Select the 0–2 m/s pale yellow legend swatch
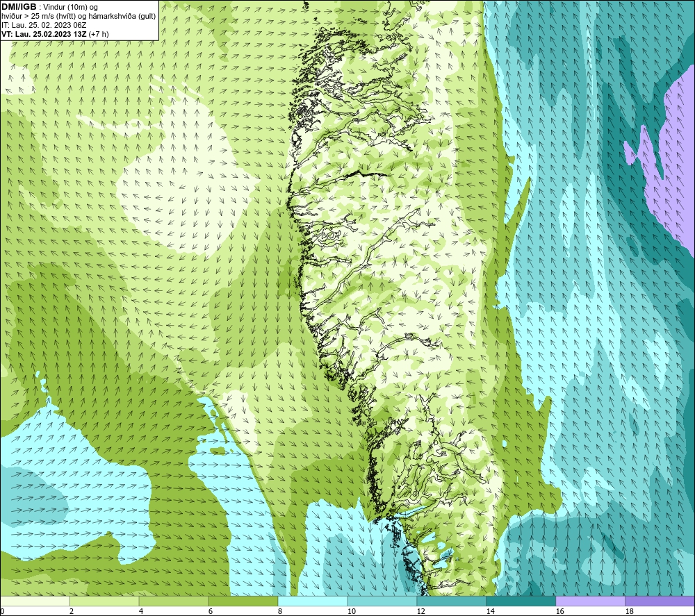 click(35, 601)
